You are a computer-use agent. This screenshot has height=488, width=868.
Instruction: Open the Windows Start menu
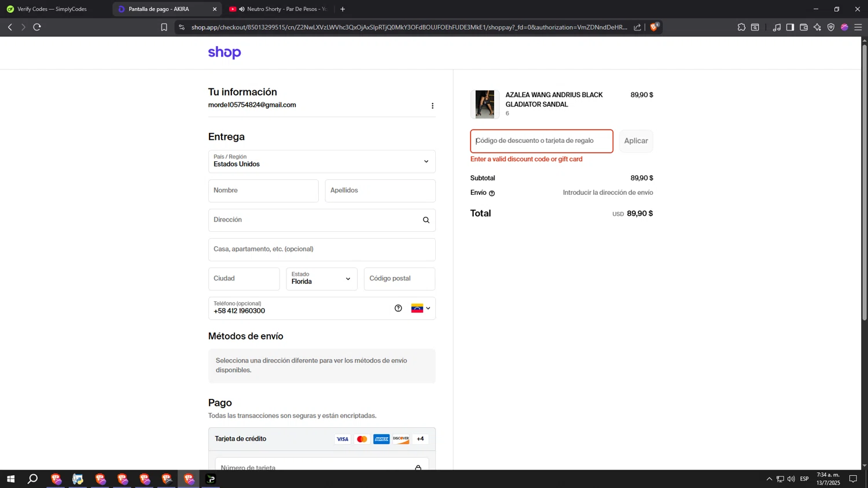point(10,479)
